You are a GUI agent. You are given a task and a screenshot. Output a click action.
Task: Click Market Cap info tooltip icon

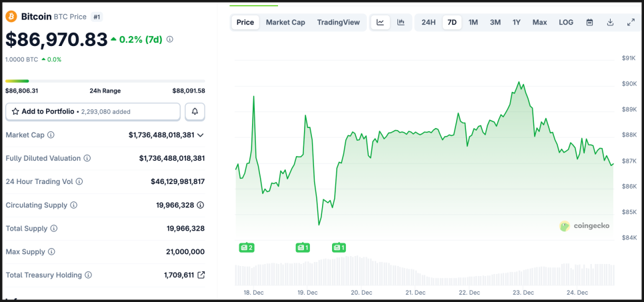tap(51, 135)
